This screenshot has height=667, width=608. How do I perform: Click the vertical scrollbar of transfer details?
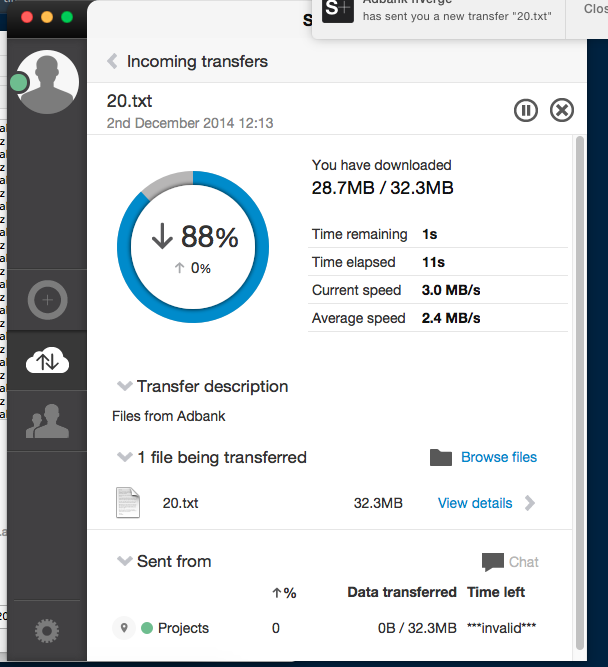coord(579,393)
